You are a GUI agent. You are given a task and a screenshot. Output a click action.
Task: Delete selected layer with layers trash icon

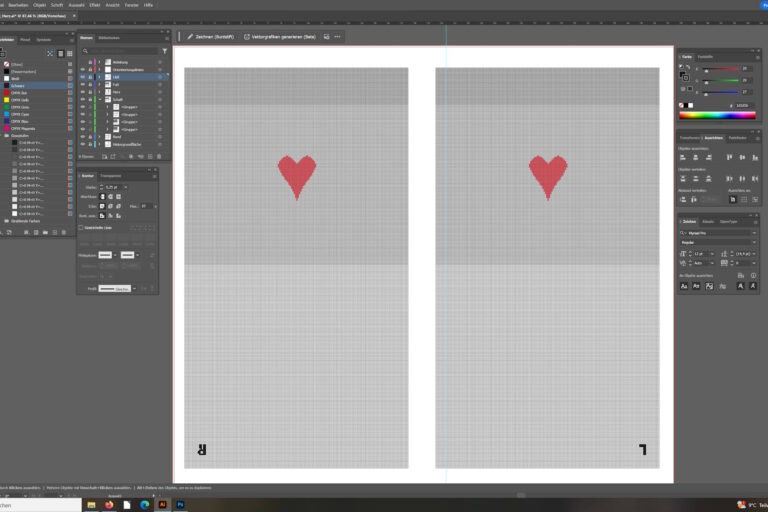coord(159,156)
